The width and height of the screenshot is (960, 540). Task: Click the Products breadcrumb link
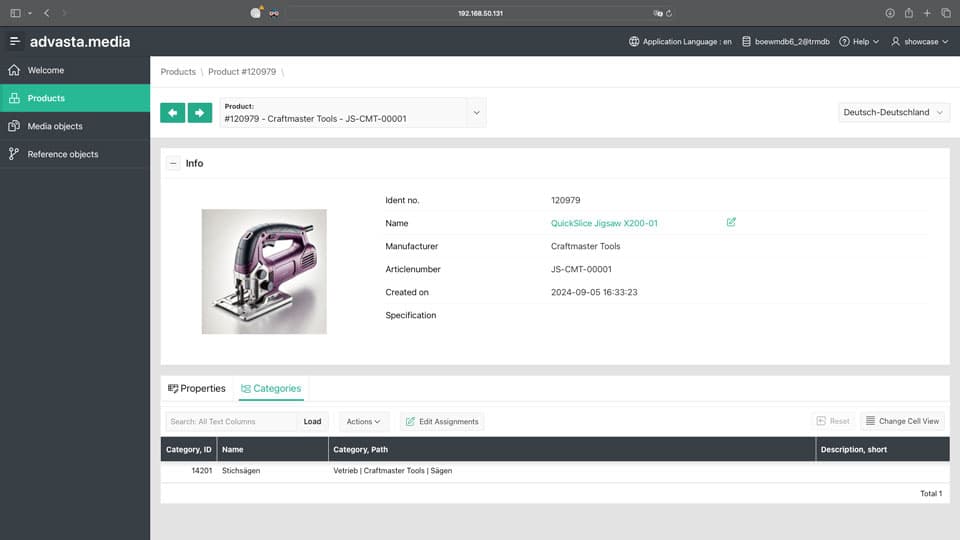click(x=178, y=72)
